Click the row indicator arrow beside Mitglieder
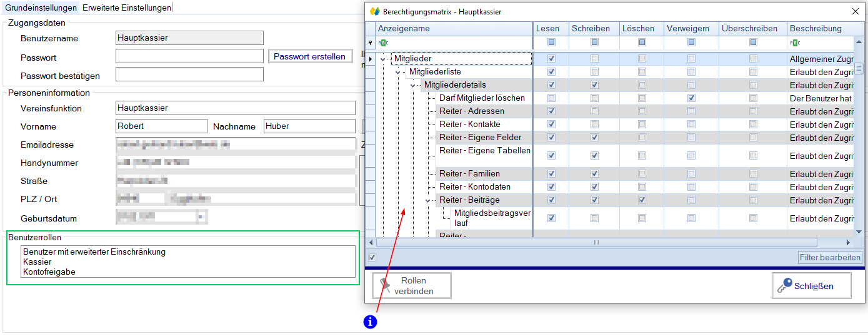Viewport: 868px width, 336px height. pyautogui.click(x=371, y=59)
